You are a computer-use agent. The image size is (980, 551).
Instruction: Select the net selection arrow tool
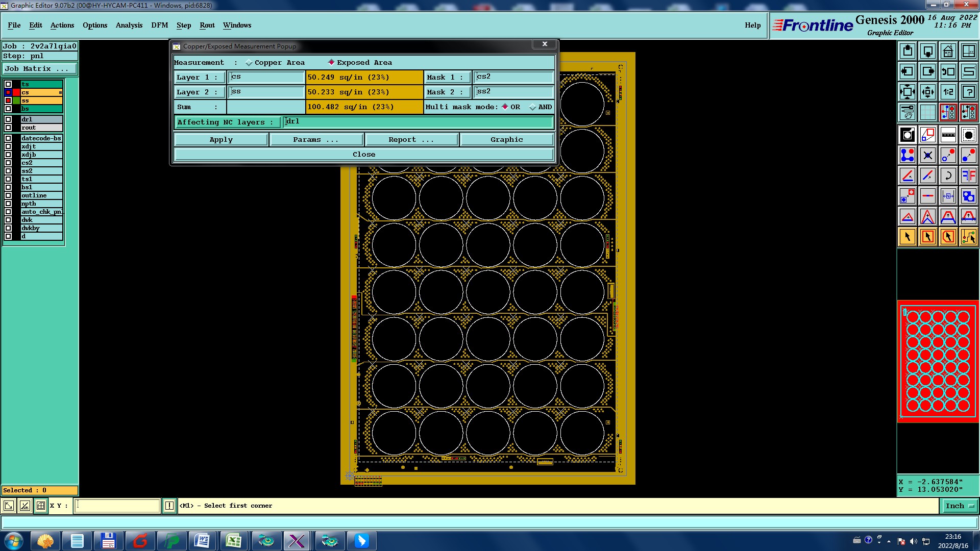click(968, 237)
